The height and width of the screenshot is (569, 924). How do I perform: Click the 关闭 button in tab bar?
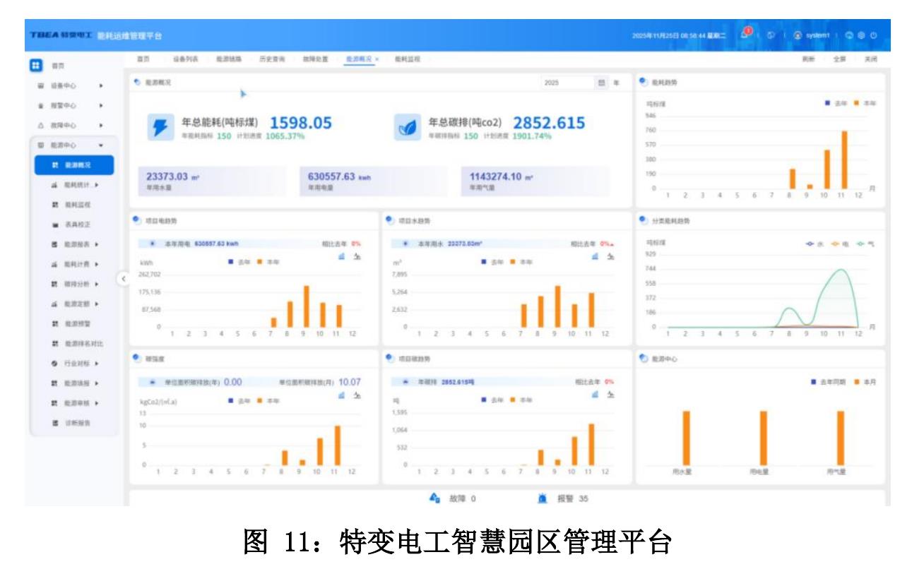(870, 59)
